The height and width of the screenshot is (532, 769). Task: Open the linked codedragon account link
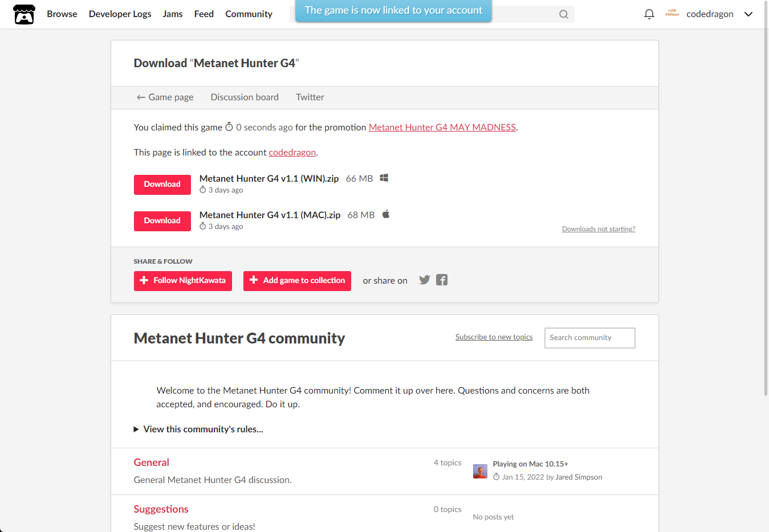pos(292,153)
